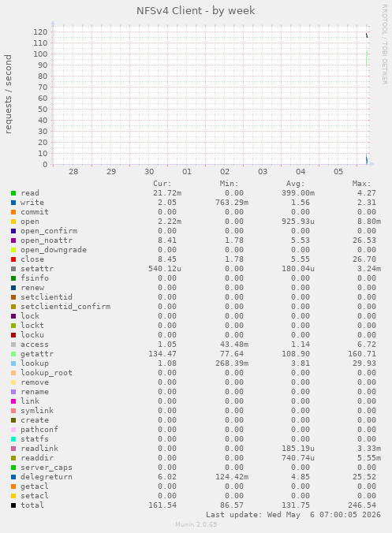Click the green read legend swatch
Screen dimensions: 392x533
13,193
